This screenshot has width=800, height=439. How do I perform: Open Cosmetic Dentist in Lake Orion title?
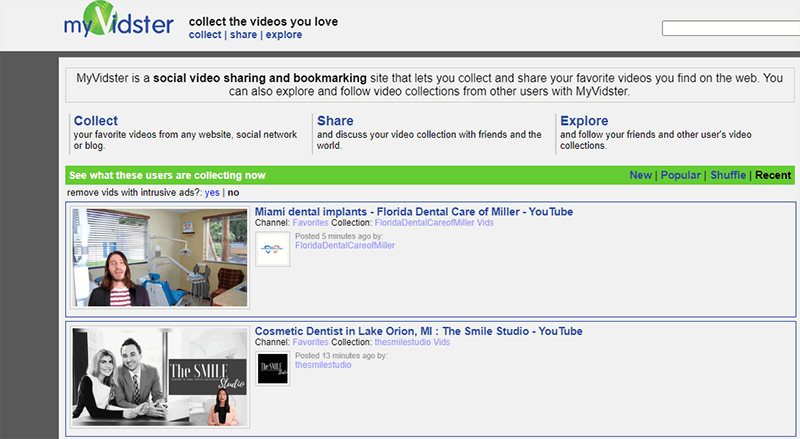point(418,331)
